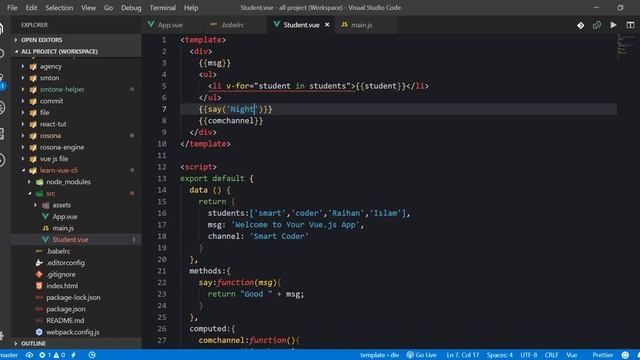Click the lightning bolt status icon
The image size is (640, 360).
[73, 355]
